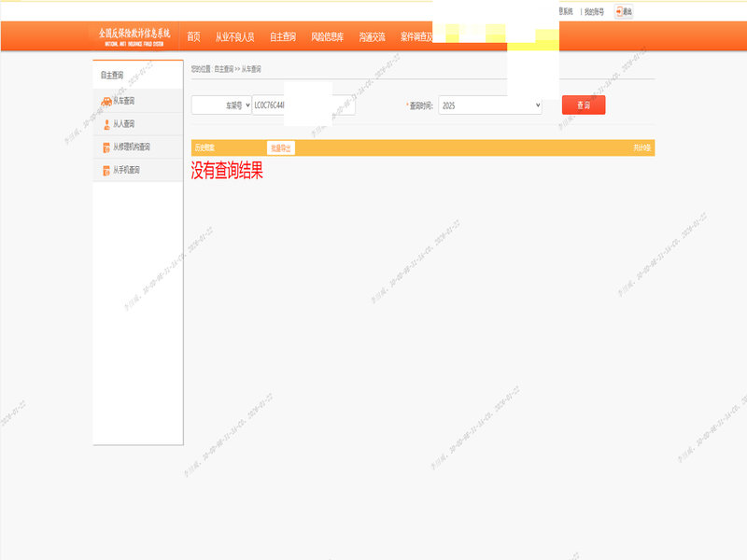
Task: Open the 首页 menu tab
Action: 193,37
